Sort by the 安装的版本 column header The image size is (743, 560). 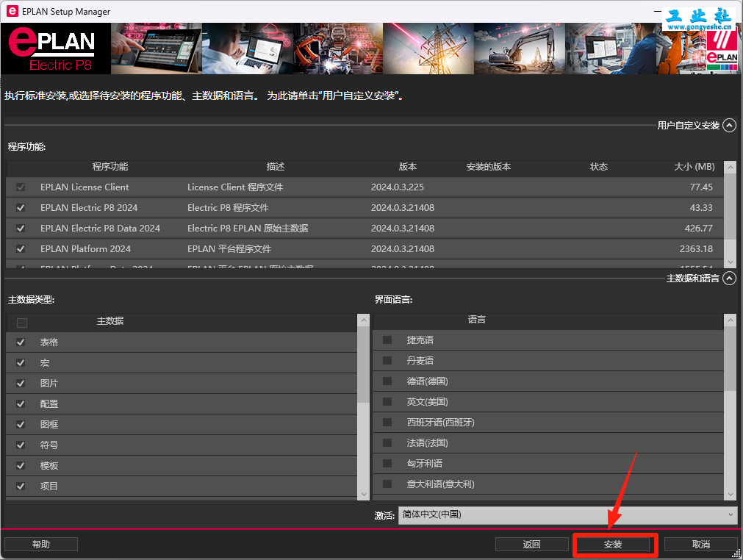[x=489, y=167]
